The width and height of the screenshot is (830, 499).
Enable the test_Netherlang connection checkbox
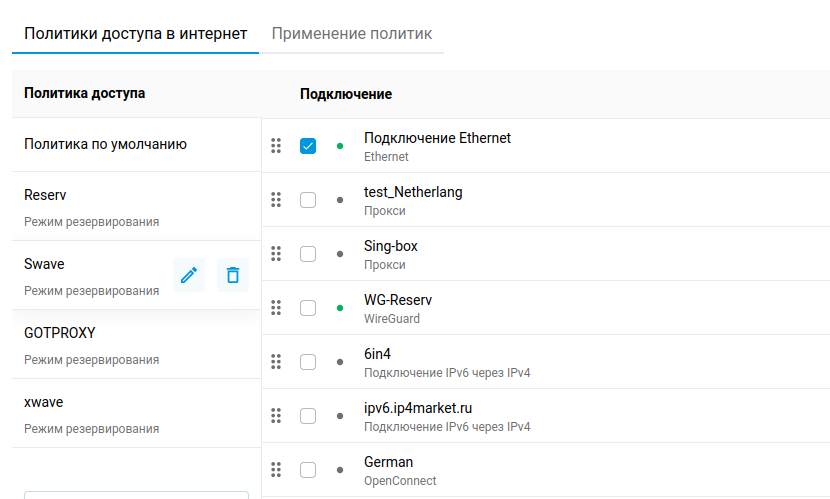tap(308, 200)
